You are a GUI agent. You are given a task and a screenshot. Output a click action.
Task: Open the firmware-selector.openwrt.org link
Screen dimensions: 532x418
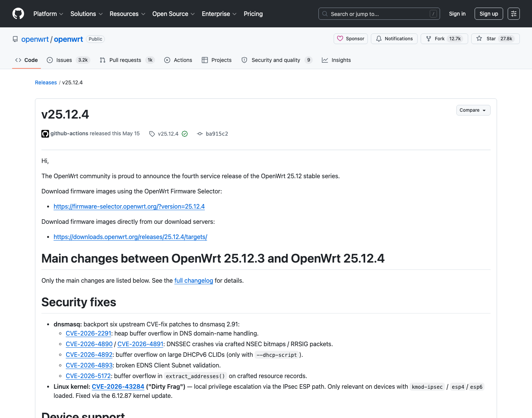pyautogui.click(x=129, y=206)
